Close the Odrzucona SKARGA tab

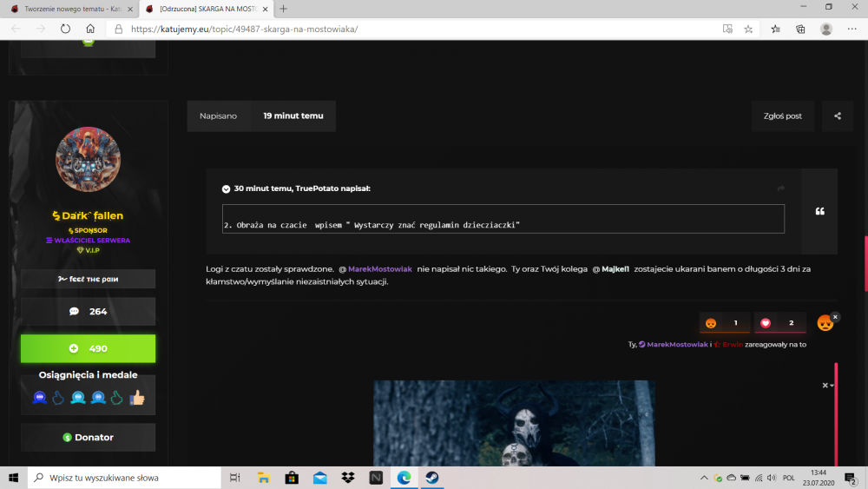coord(265,9)
